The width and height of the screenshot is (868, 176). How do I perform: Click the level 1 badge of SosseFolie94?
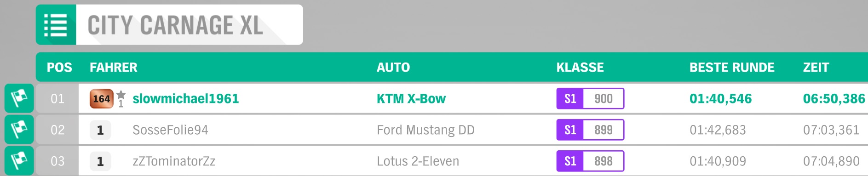(100, 131)
